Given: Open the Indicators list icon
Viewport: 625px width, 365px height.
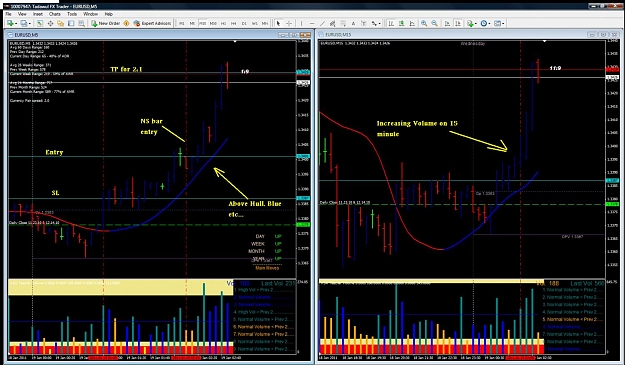Looking at the screenshot, I should [x=471, y=24].
